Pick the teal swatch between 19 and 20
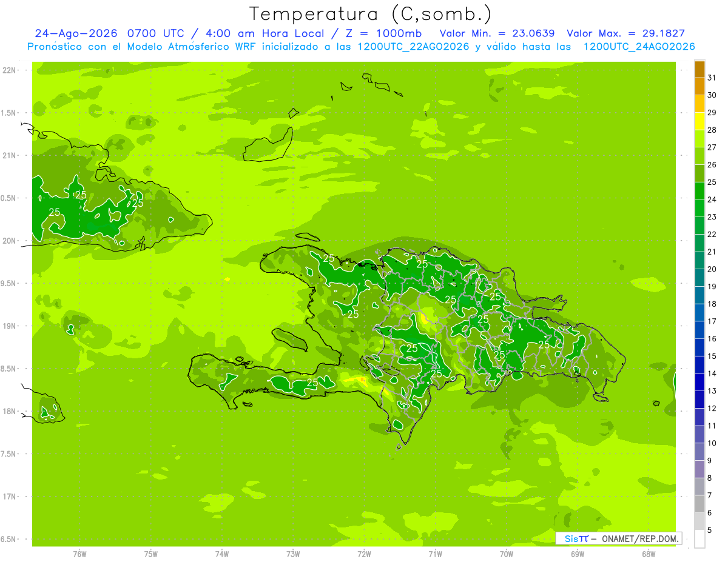728x562 pixels. click(700, 278)
